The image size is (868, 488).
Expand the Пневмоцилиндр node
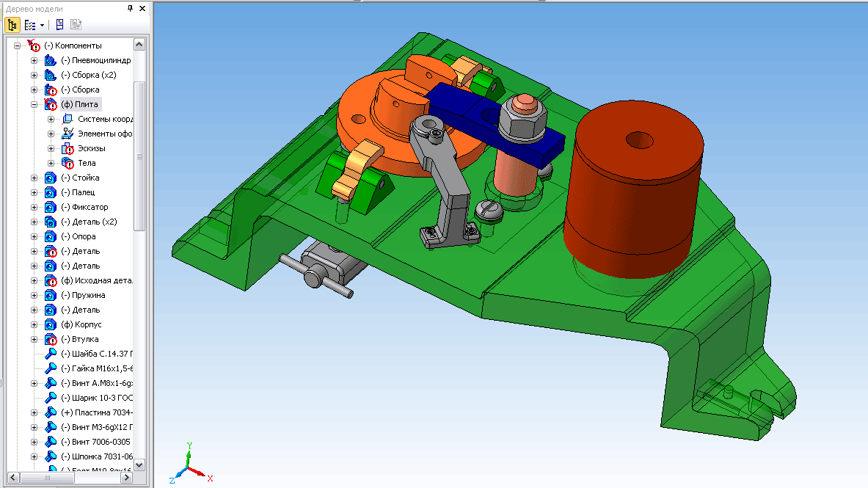point(34,60)
